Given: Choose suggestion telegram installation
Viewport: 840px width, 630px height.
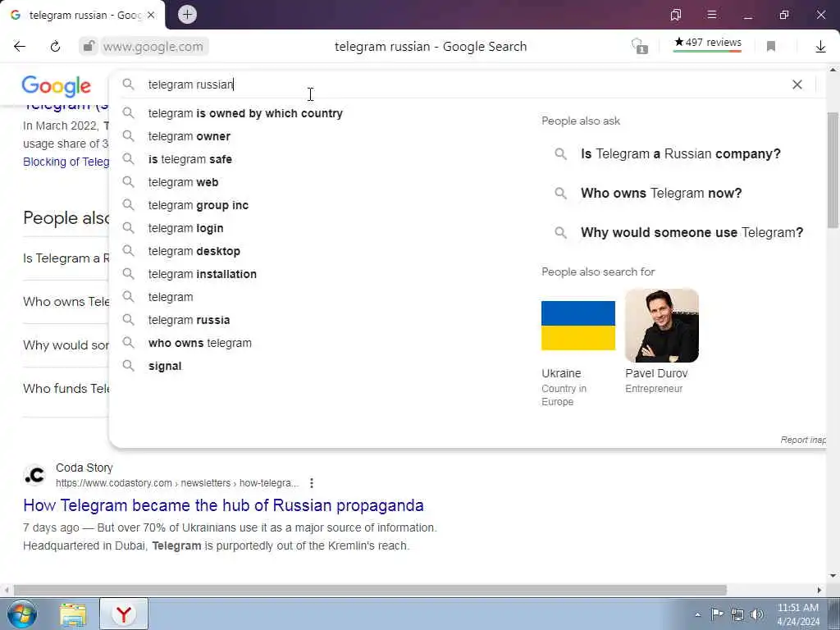Looking at the screenshot, I should 203,274.
